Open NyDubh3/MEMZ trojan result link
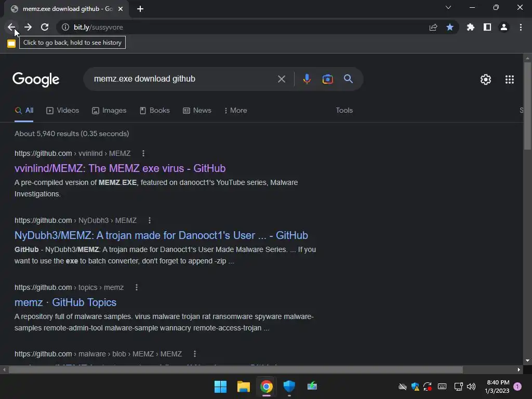 [x=161, y=235]
